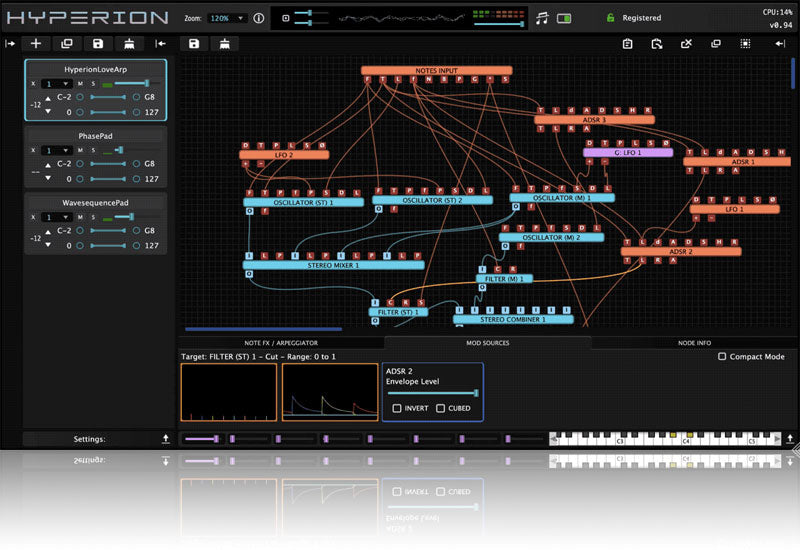This screenshot has height=550, width=800.
Task: Click transpose up arrow on HyperionLoveArp
Action: click(48, 98)
